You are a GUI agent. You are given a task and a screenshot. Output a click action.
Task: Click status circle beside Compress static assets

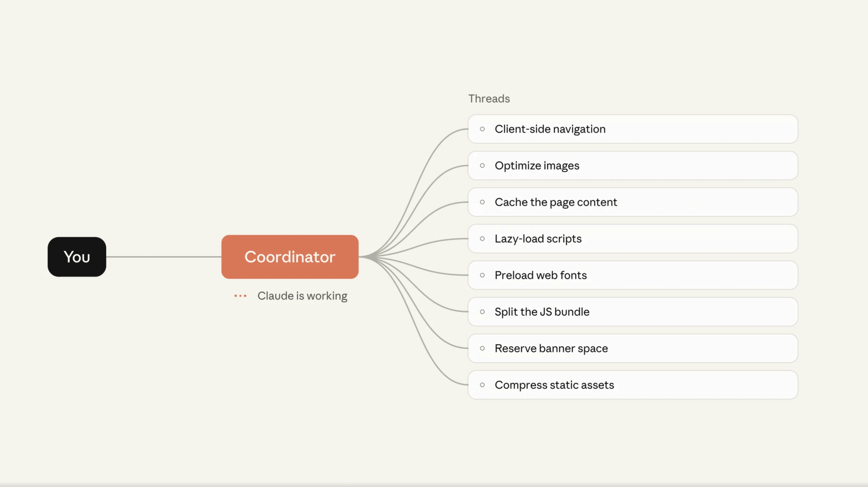click(482, 385)
